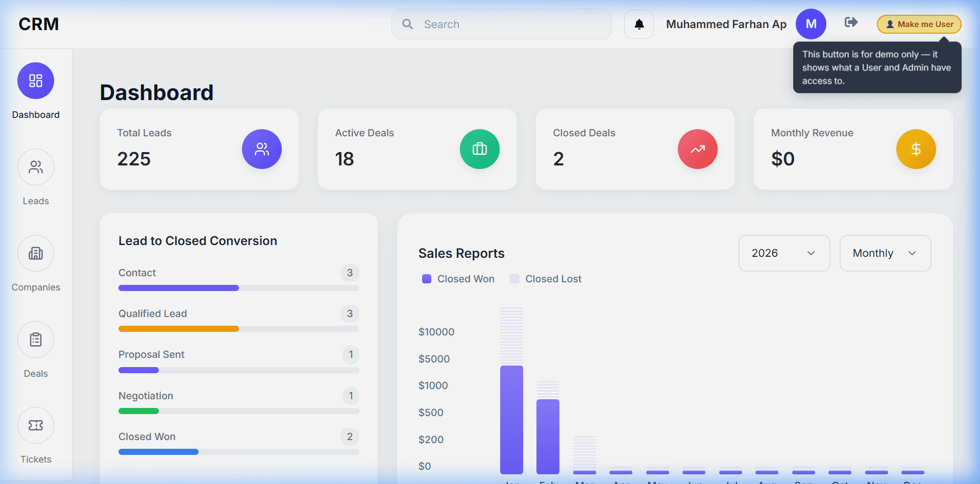
Task: Click the Make me User button
Action: 919,24
